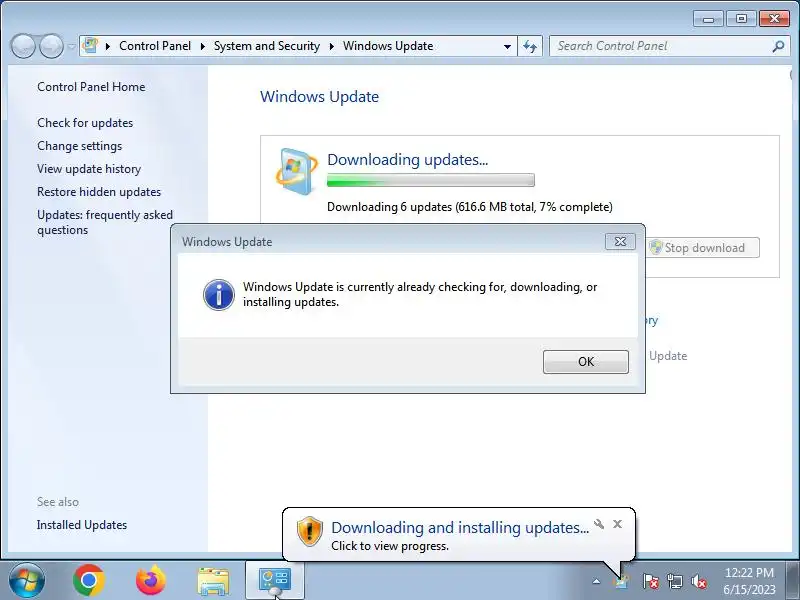The width and height of the screenshot is (800, 600).
Task: Click the Back navigation arrow
Action: pos(23,46)
